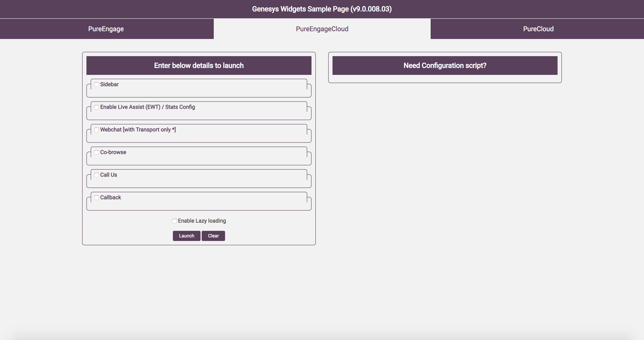Click the Enable Lazy loading label text
The width and height of the screenshot is (644, 340).
(x=202, y=221)
